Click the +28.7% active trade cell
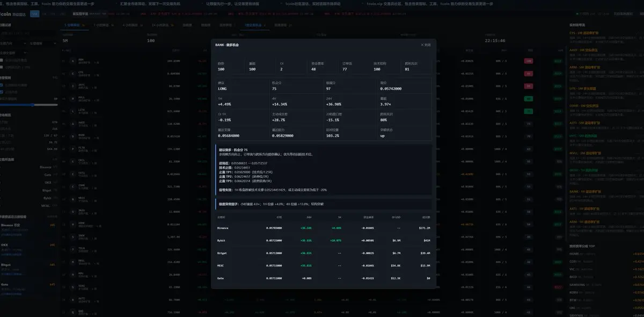Screen dimensions: 644x317 pos(296,117)
